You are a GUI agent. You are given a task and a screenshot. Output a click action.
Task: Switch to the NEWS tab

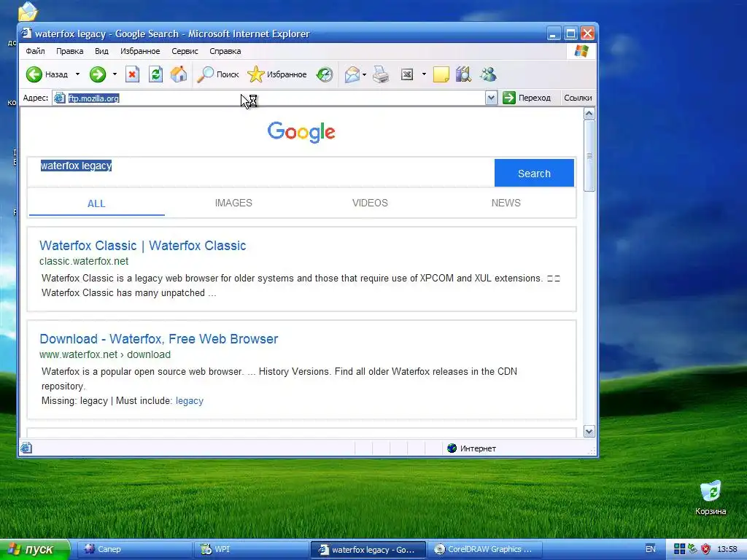click(506, 203)
